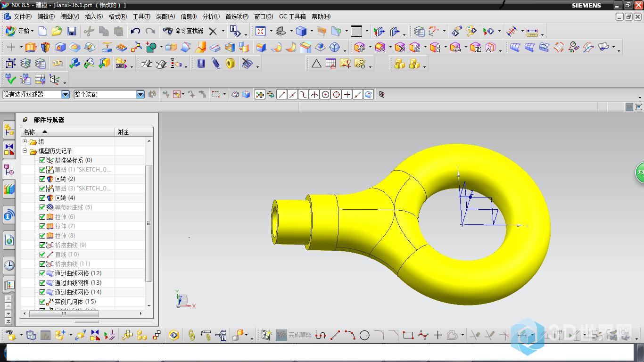Toggle checkbox for 回转 (4)
The width and height of the screenshot is (644, 362).
(x=42, y=198)
